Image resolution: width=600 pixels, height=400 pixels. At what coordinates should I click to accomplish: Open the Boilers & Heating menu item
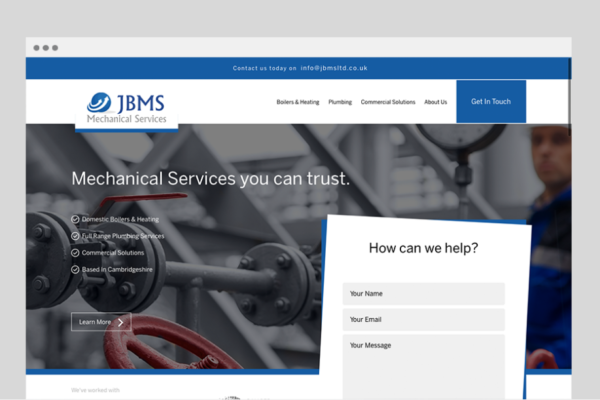point(298,102)
